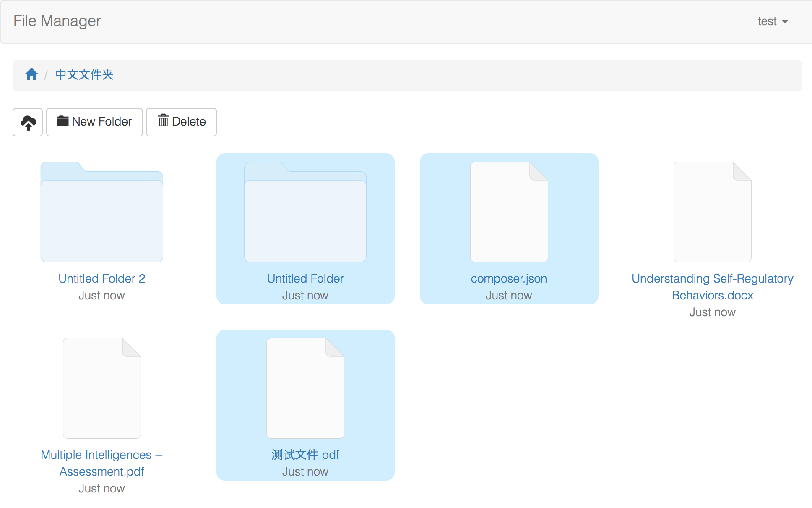Click the Untitled Folder folder icon
Screen dimensions: 812x508
coord(305,212)
